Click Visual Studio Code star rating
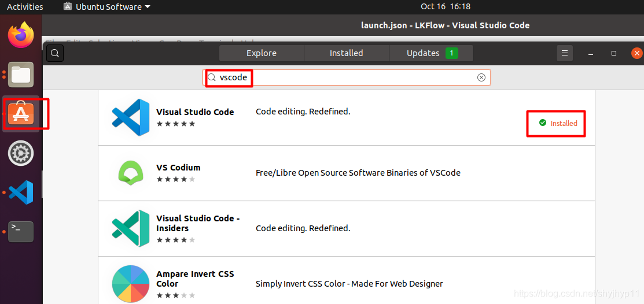 click(176, 124)
